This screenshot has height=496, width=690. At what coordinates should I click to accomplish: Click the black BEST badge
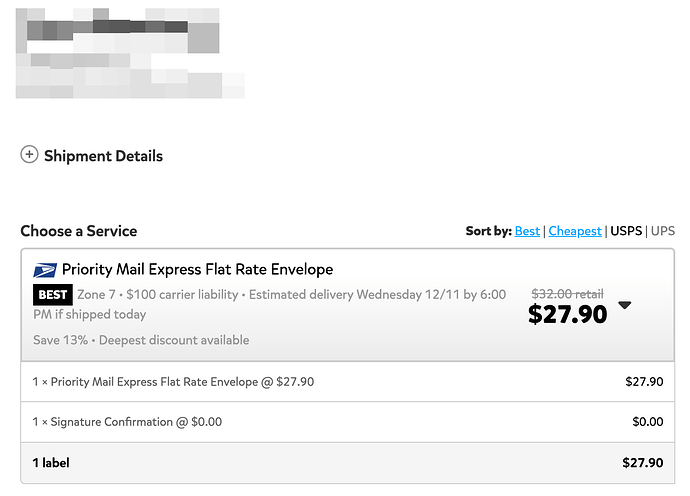(x=53, y=295)
